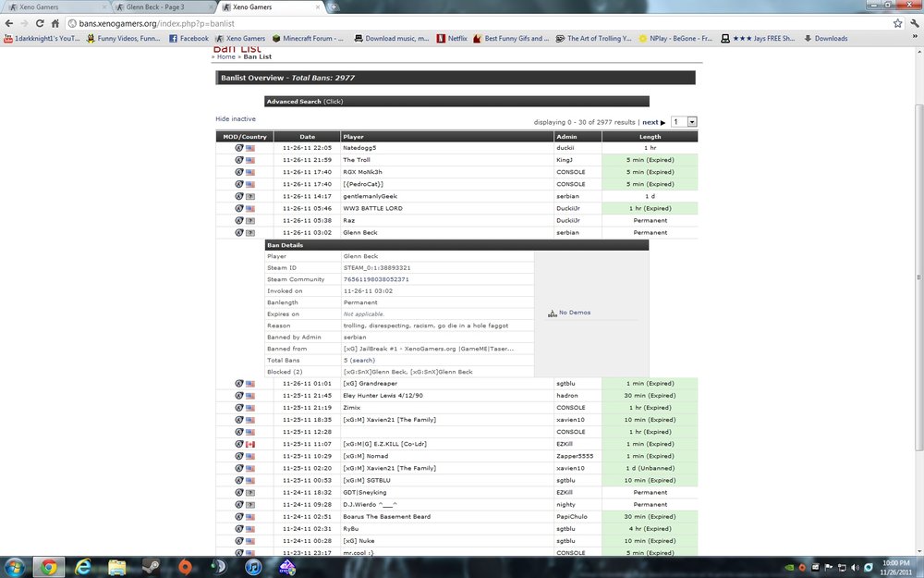Click the 4 hr (Expired) length cell

(650, 529)
